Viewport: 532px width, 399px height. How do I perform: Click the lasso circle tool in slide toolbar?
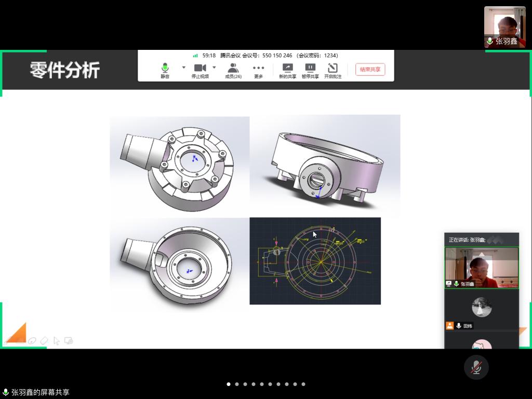coord(32,341)
